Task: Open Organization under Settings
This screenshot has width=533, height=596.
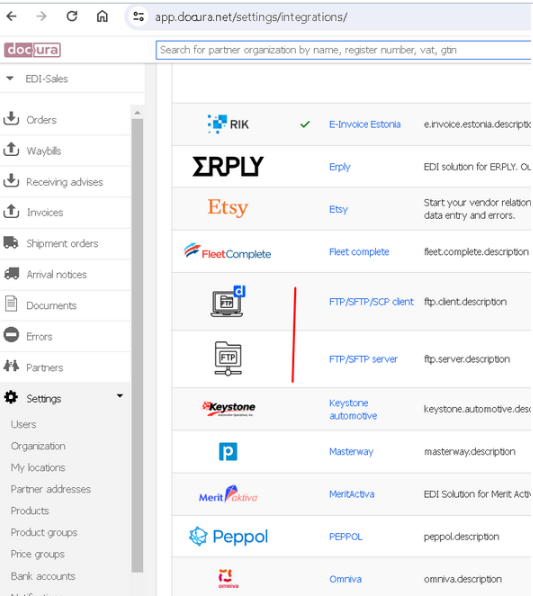Action: (x=38, y=446)
